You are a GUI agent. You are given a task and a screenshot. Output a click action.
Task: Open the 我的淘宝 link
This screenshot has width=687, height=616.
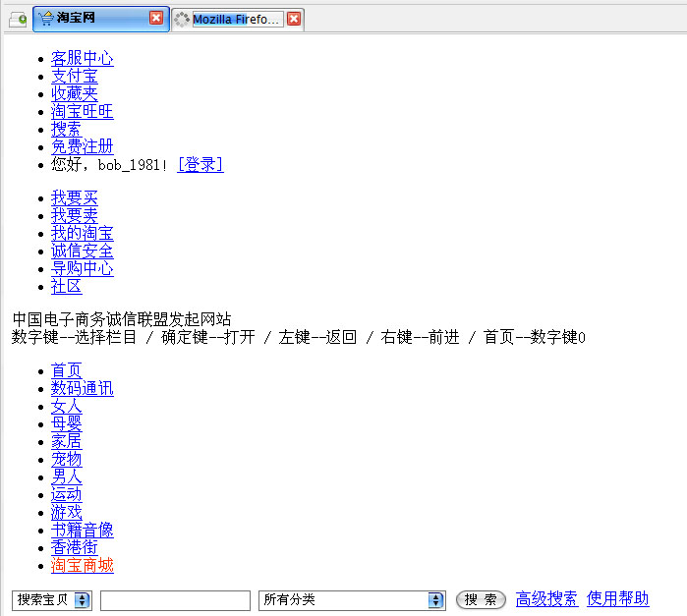tap(83, 233)
